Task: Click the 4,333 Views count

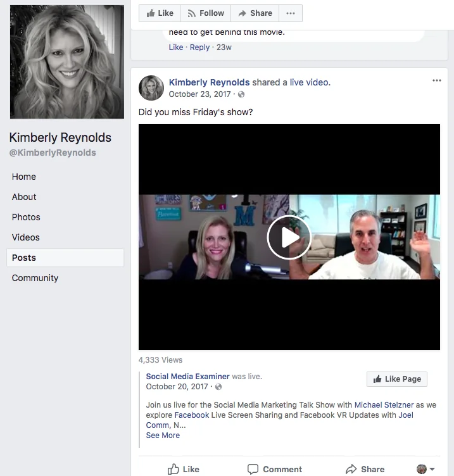Action: tap(160, 360)
